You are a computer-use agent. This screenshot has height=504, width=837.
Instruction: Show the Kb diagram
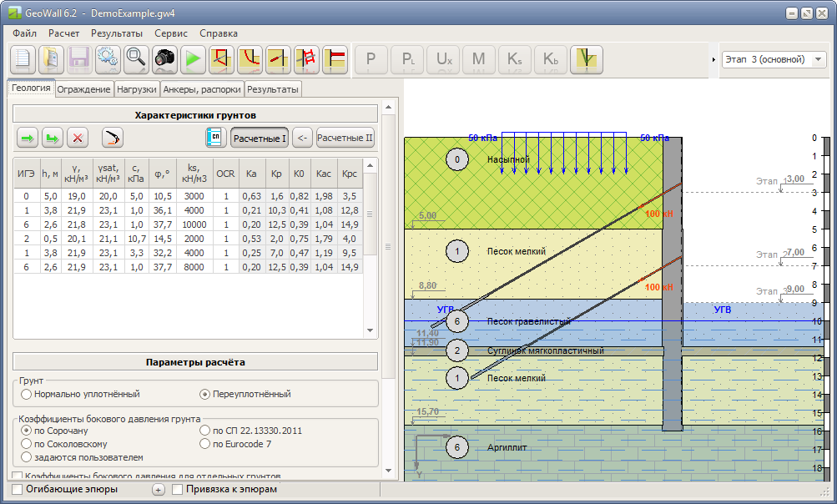(550, 58)
